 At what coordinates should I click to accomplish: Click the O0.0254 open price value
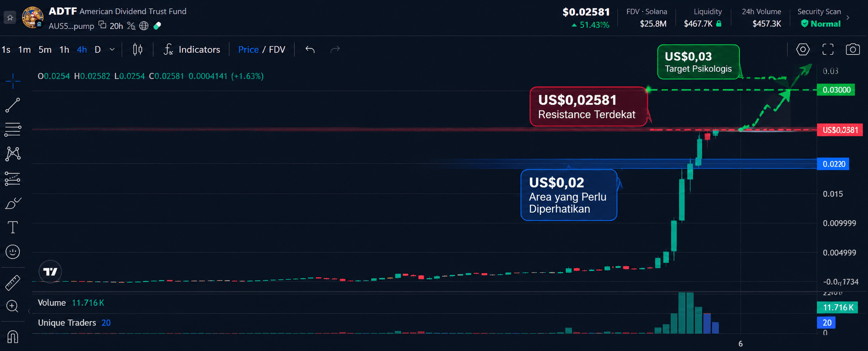click(54, 76)
